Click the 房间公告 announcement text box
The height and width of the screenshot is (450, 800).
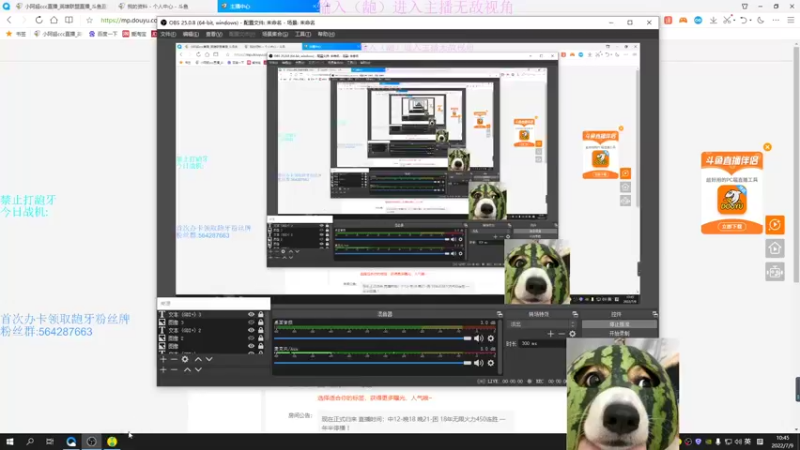[416, 422]
